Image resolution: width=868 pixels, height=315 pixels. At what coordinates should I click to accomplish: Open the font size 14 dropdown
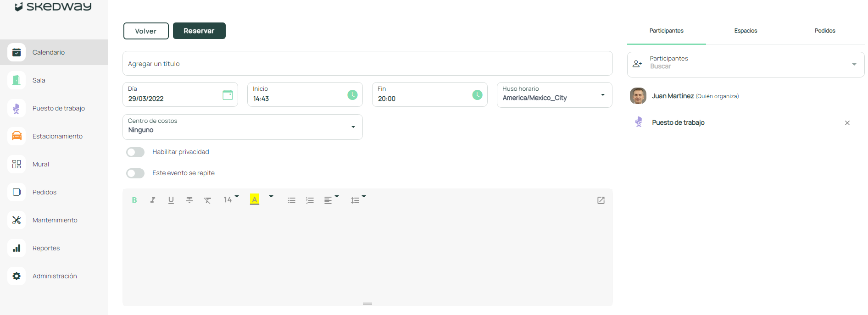[x=231, y=199]
